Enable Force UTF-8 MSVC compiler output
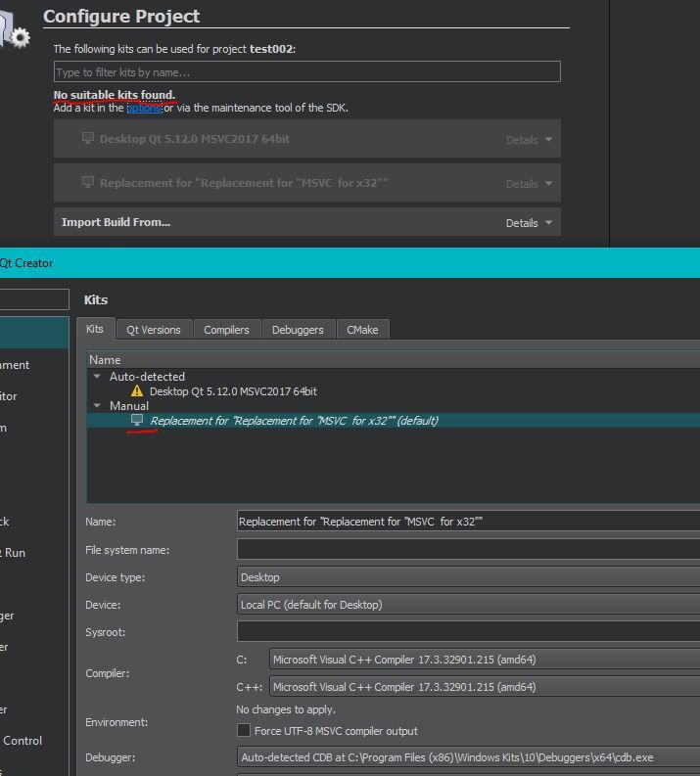 tap(244, 730)
